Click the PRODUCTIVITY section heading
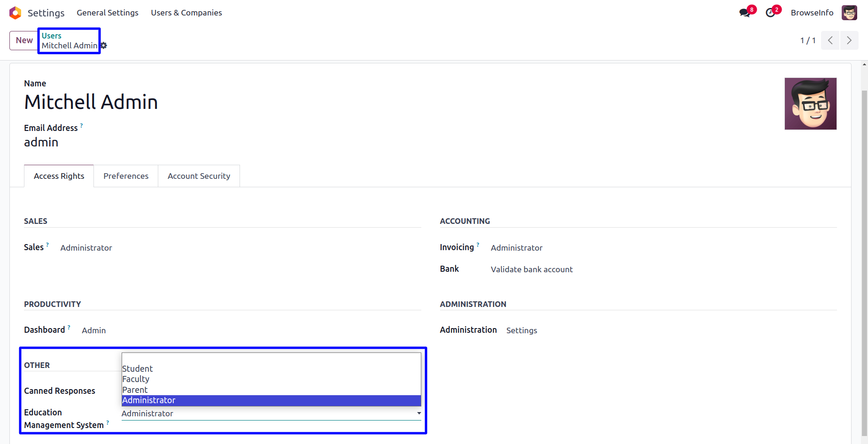The width and height of the screenshot is (868, 444). tap(53, 304)
